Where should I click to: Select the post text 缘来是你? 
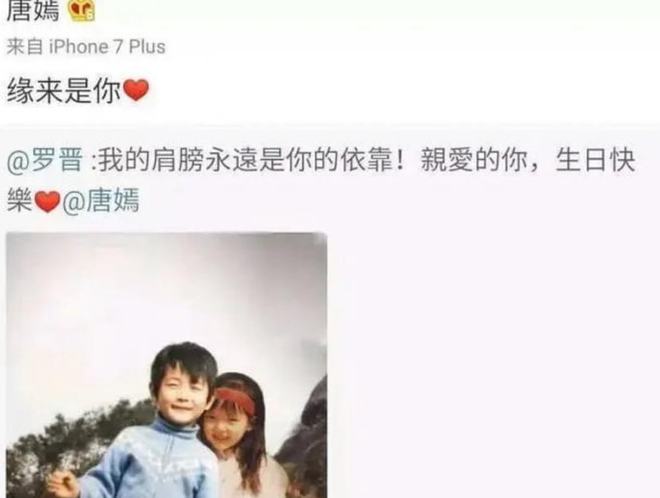point(64,91)
